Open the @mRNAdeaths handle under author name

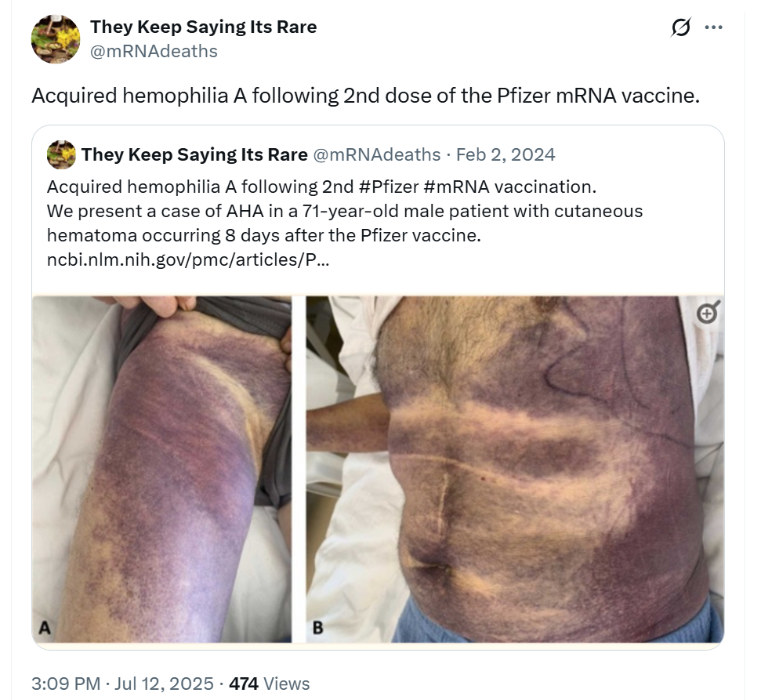click(x=154, y=51)
